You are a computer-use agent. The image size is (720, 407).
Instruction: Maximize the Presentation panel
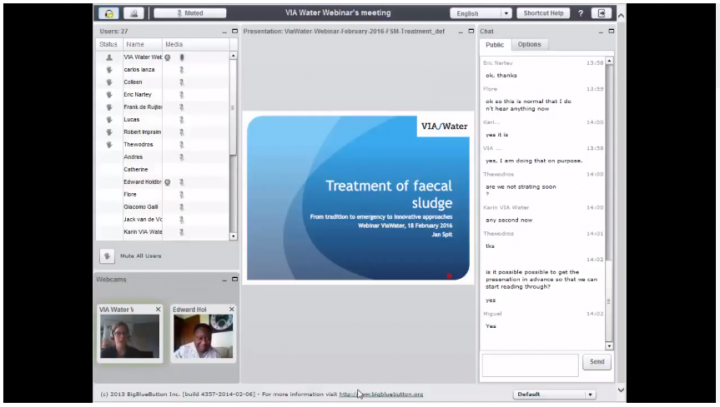pos(471,32)
